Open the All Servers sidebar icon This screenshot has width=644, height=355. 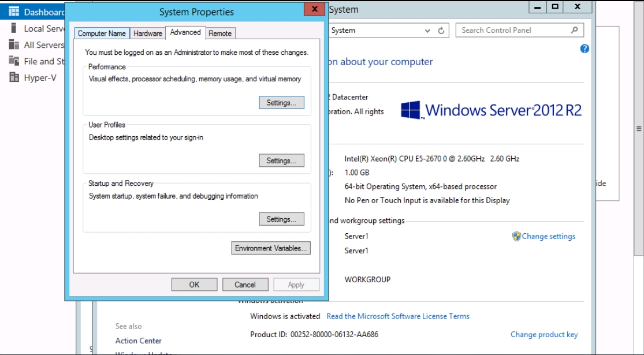point(14,44)
